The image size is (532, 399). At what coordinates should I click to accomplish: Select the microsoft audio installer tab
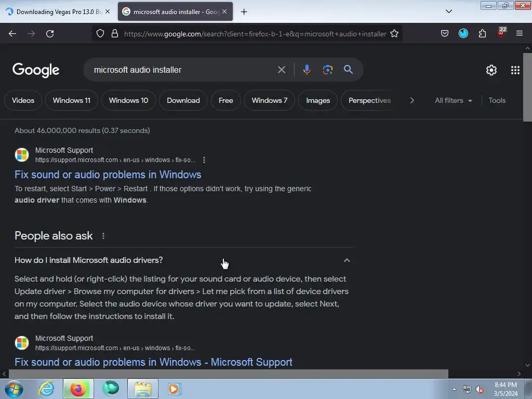coord(176,11)
